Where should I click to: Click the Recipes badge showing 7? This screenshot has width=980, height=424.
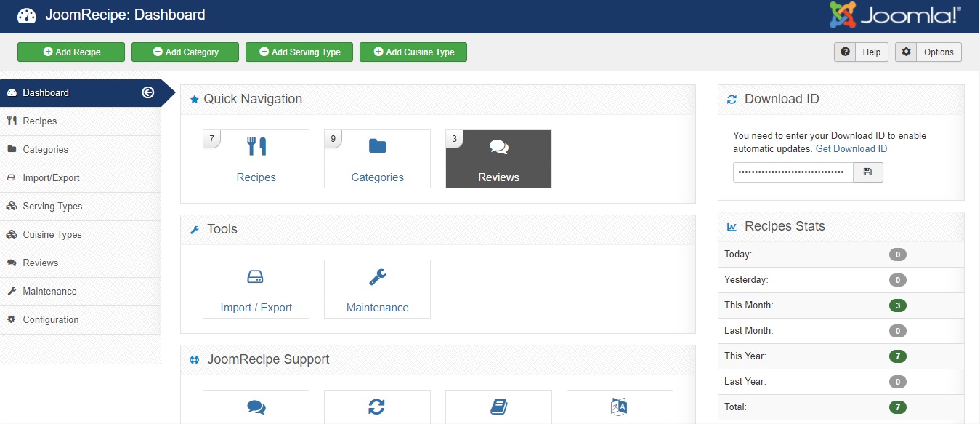coord(211,138)
